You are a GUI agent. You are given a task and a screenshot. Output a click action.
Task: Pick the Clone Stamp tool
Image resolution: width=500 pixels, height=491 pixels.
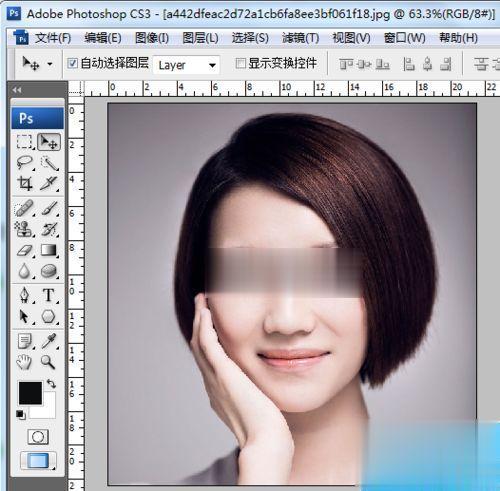click(x=25, y=230)
